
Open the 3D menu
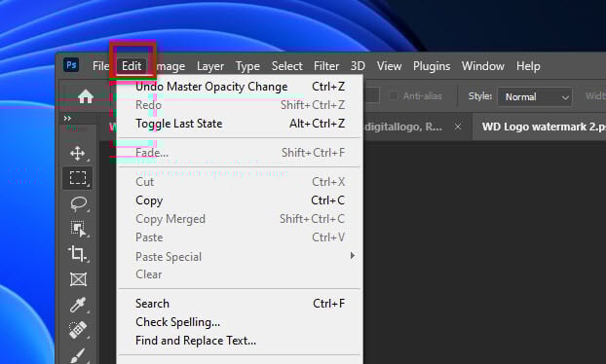[358, 66]
